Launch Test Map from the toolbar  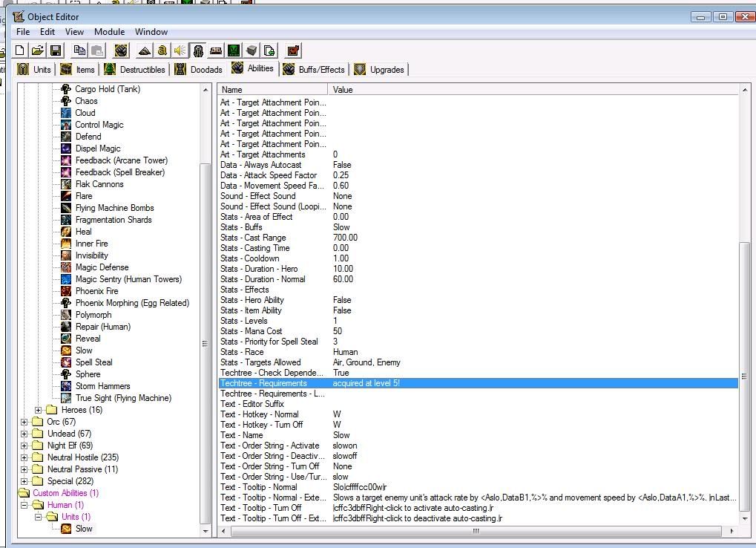pyautogui.click(x=293, y=50)
